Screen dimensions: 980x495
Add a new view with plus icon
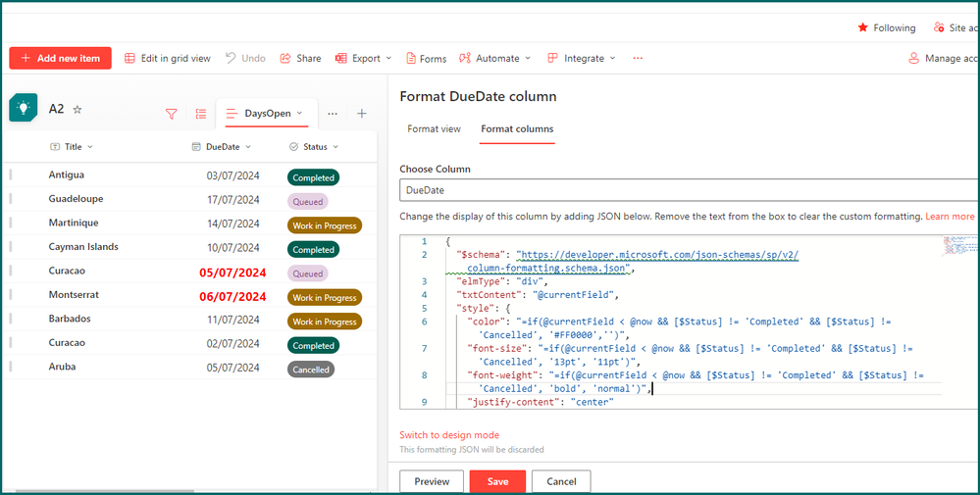coord(362,114)
